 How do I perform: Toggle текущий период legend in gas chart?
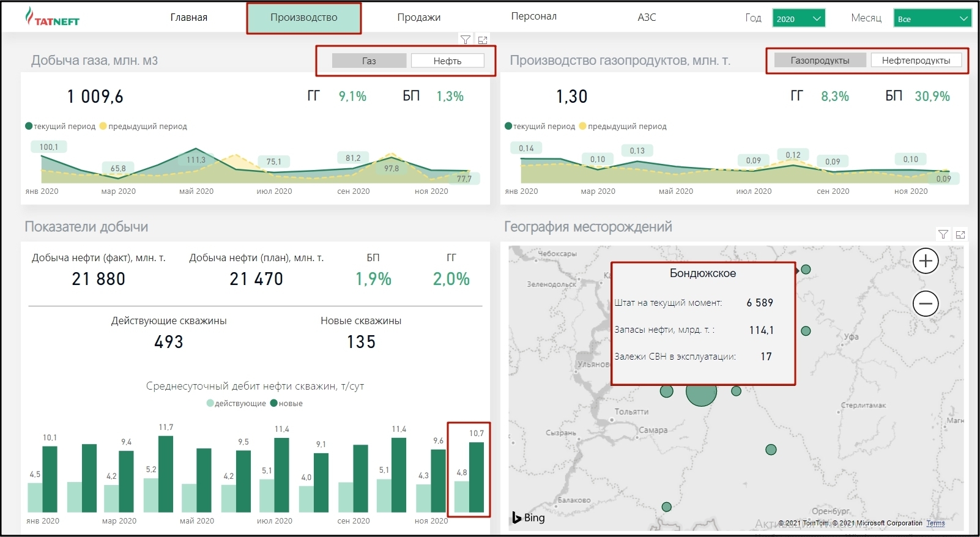[60, 126]
